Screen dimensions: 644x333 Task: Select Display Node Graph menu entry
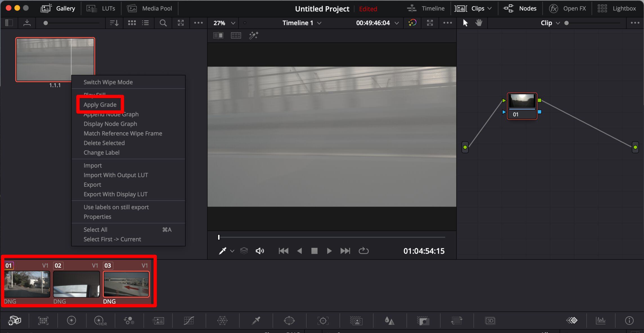[110, 124]
